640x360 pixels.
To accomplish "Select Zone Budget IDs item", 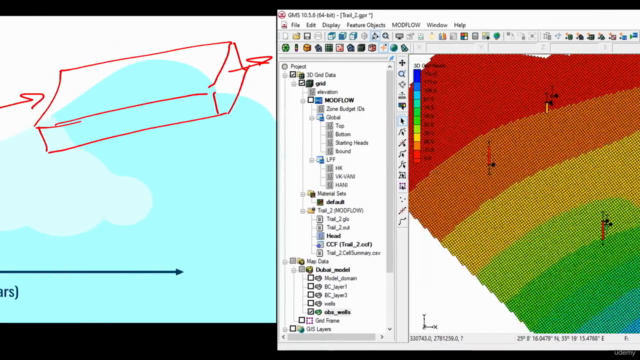I will pyautogui.click(x=345, y=109).
